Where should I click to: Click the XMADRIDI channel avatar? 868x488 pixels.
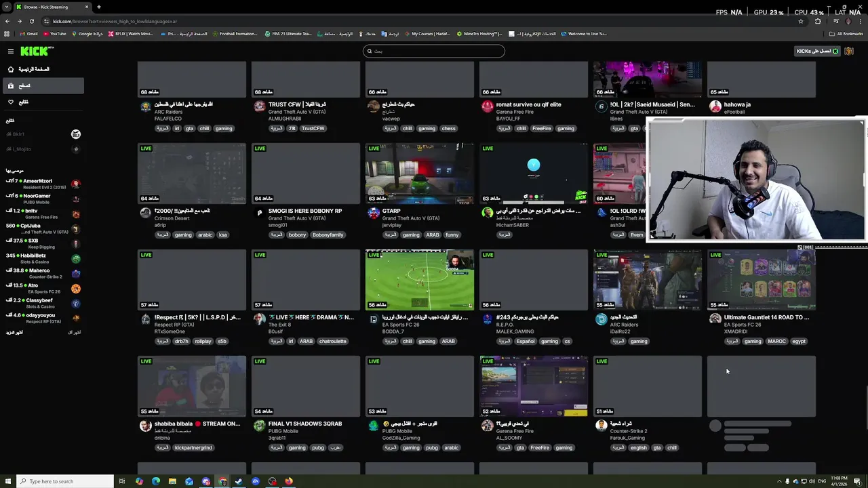[715, 319]
